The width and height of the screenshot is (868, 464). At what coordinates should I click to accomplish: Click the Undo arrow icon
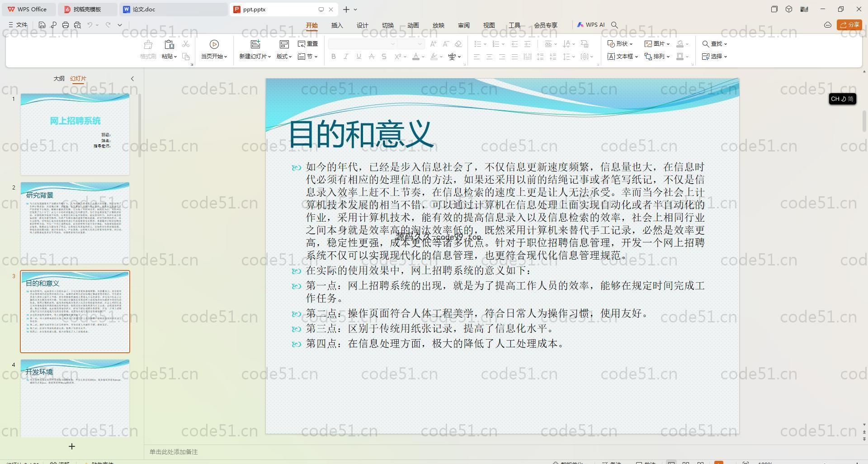[90, 25]
